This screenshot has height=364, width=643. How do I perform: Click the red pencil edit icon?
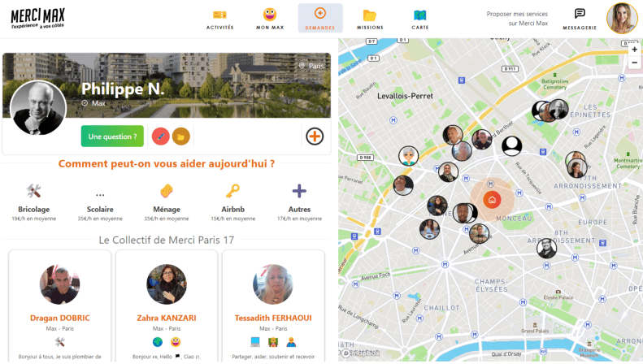click(160, 136)
